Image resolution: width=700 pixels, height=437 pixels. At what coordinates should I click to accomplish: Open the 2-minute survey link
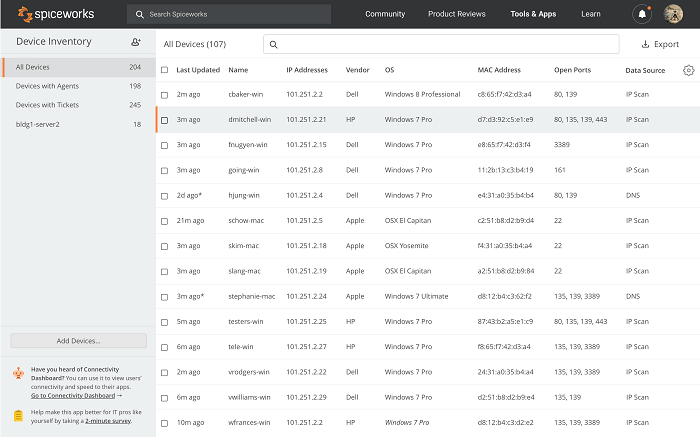tap(108, 420)
